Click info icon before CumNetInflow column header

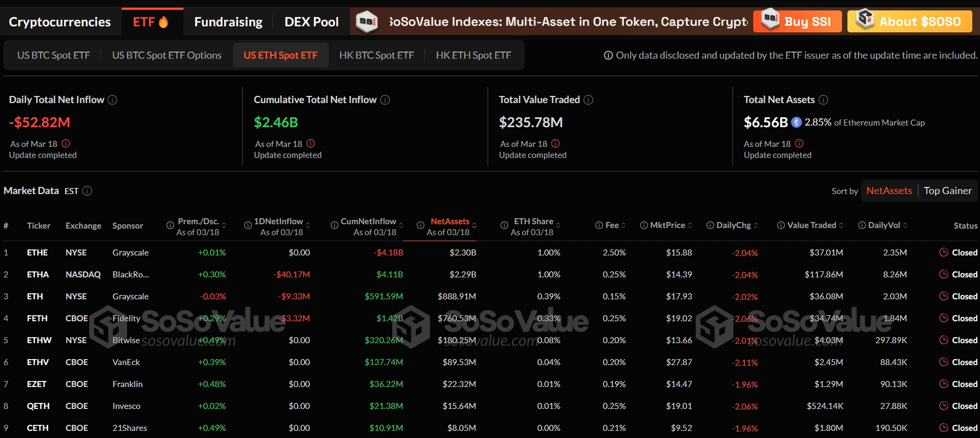335,225
